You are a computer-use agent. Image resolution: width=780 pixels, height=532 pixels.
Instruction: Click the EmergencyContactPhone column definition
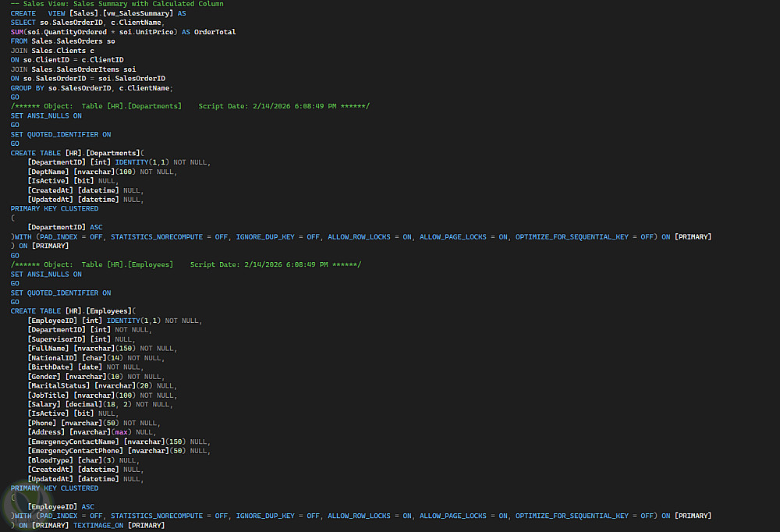tap(119, 451)
